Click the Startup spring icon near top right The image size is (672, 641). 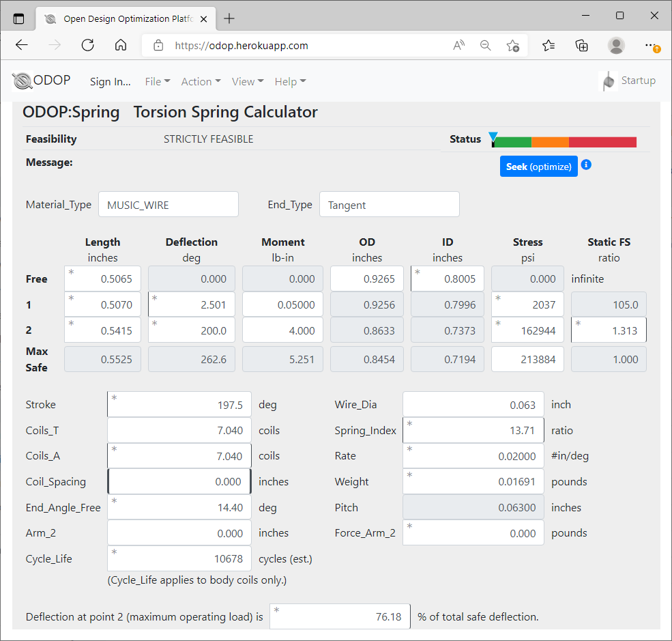pyautogui.click(x=607, y=80)
